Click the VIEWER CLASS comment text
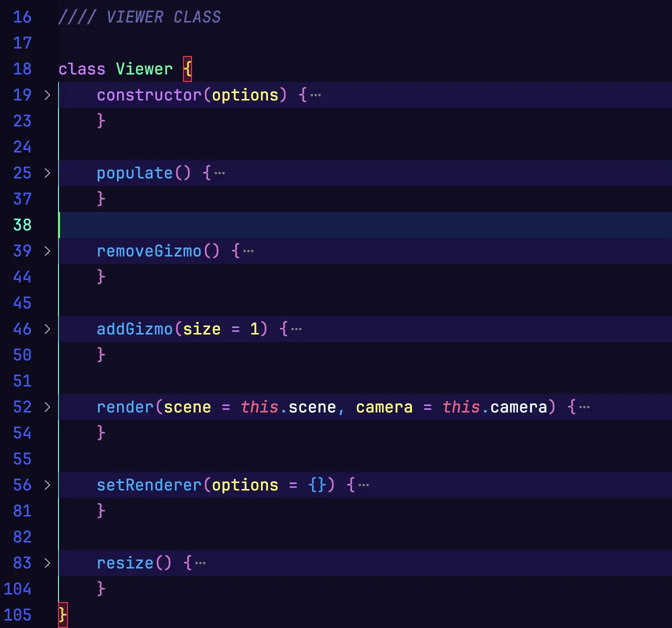The width and height of the screenshot is (672, 628). coord(163,17)
